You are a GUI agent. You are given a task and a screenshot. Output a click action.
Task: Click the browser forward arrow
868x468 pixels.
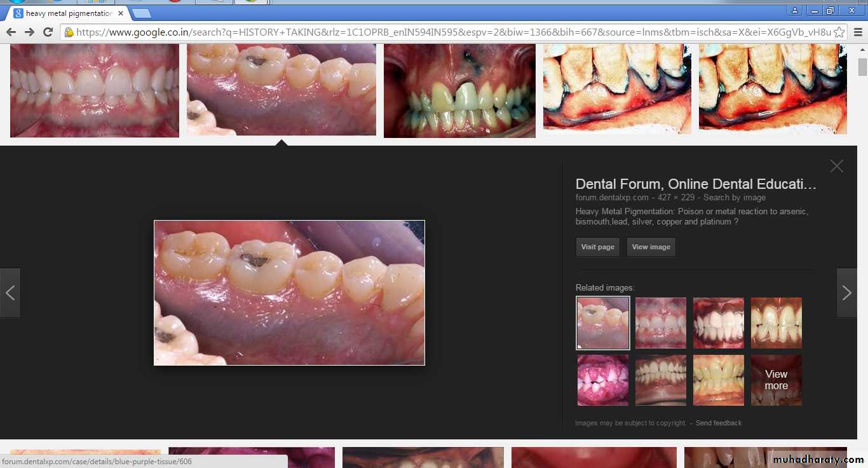coord(29,32)
